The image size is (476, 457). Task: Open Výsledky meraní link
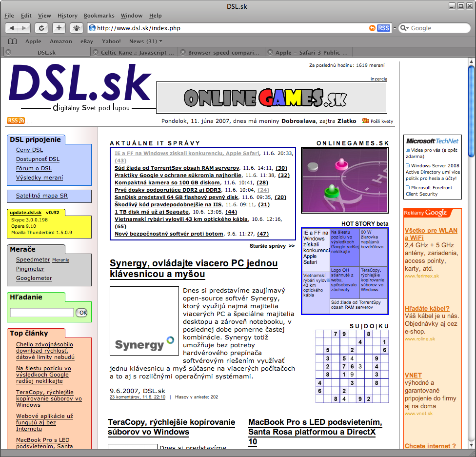[x=40, y=178]
